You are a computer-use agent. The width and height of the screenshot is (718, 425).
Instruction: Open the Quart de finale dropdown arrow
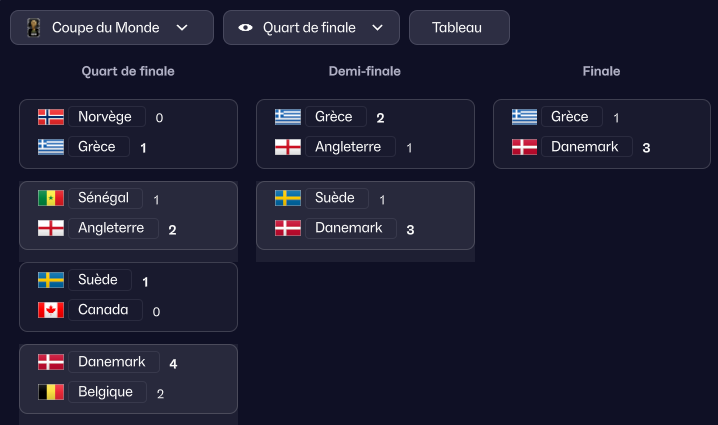[377, 28]
